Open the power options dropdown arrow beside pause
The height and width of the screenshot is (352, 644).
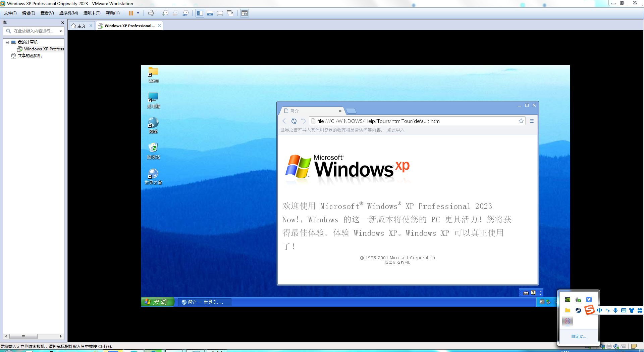click(138, 13)
